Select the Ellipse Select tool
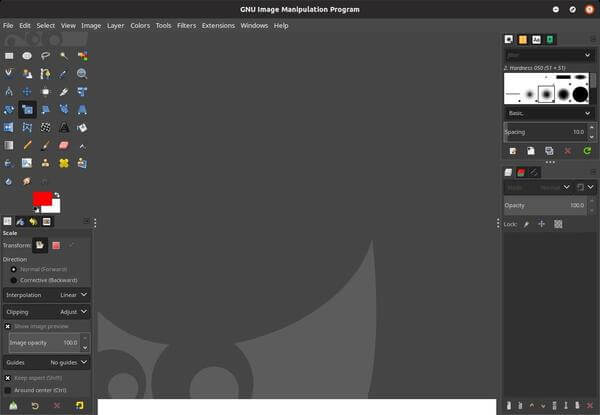 coord(27,56)
